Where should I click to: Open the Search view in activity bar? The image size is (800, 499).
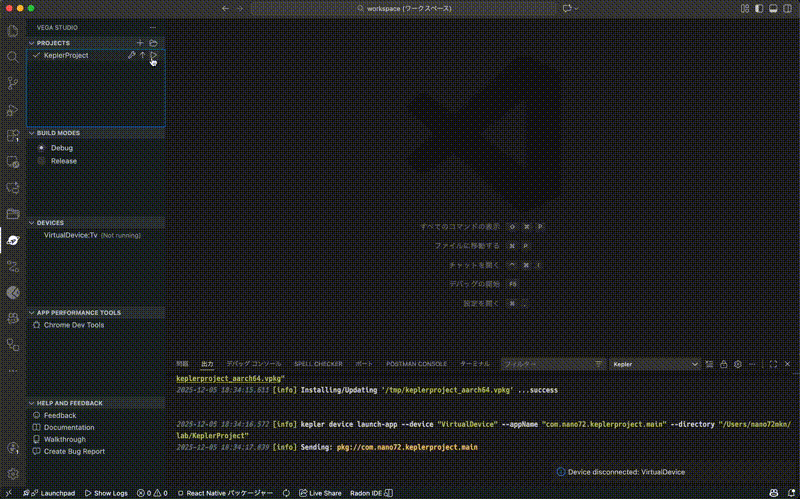pos(13,57)
